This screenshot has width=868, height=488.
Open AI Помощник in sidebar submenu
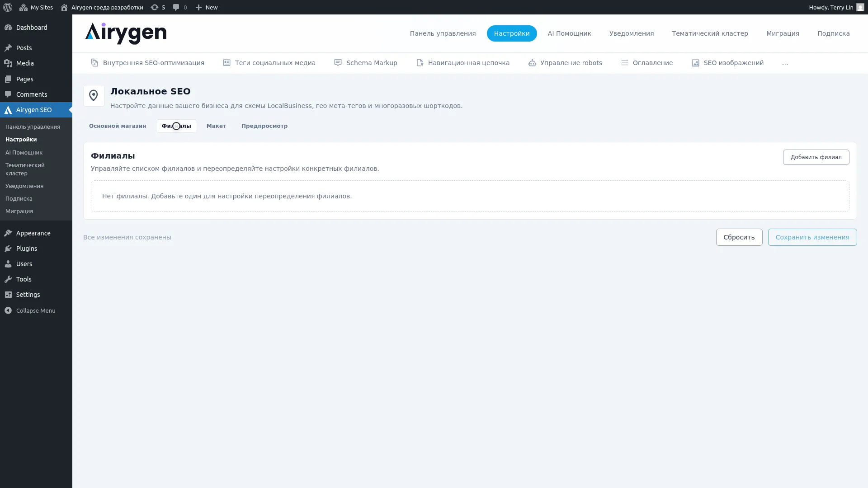(x=24, y=153)
